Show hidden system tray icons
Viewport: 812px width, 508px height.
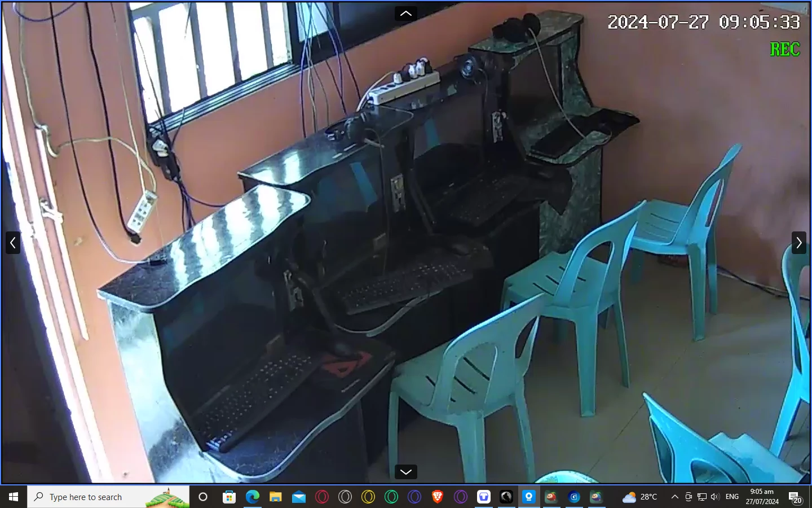pos(674,497)
